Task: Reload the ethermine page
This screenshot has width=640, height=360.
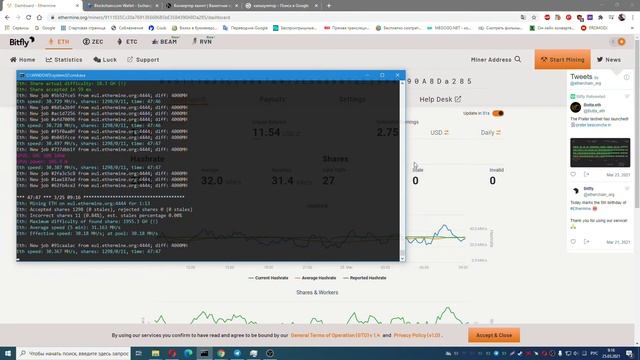Action: pyautogui.click(x=29, y=17)
